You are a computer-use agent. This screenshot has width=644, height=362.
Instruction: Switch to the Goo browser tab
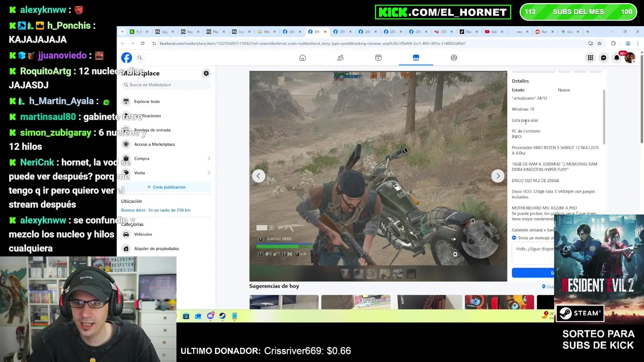coord(570,32)
